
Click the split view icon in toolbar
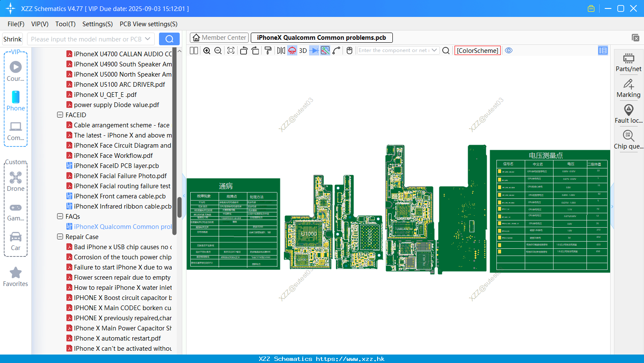click(x=194, y=50)
